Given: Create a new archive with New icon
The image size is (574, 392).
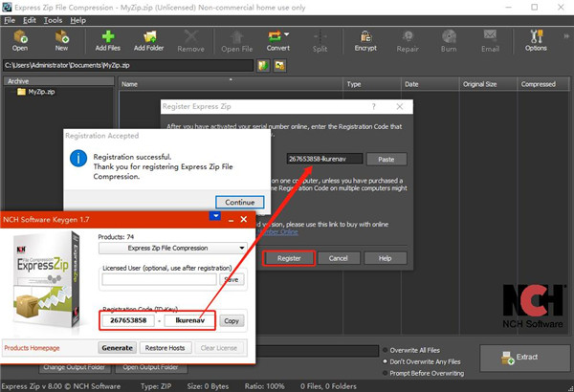Looking at the screenshot, I should (61, 40).
